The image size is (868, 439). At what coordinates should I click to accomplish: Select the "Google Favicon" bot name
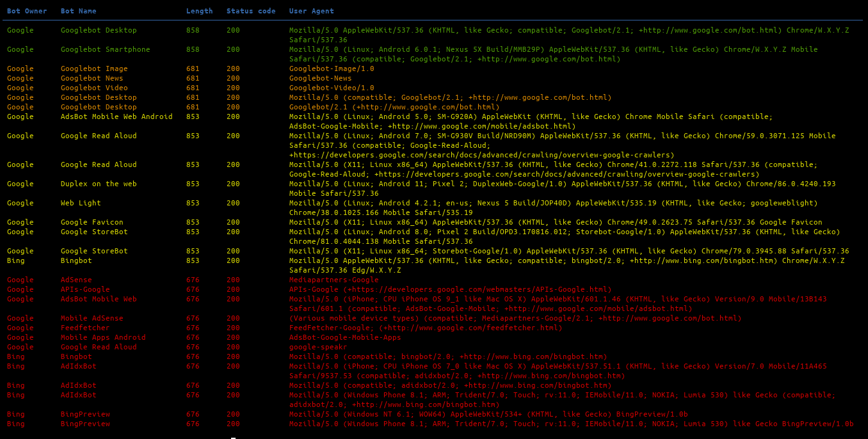(92, 222)
